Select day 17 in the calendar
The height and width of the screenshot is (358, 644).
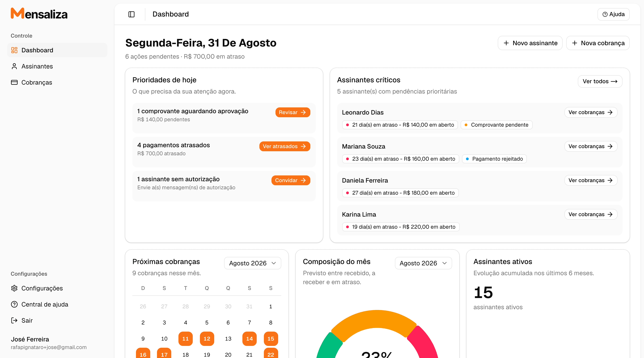pos(164,353)
